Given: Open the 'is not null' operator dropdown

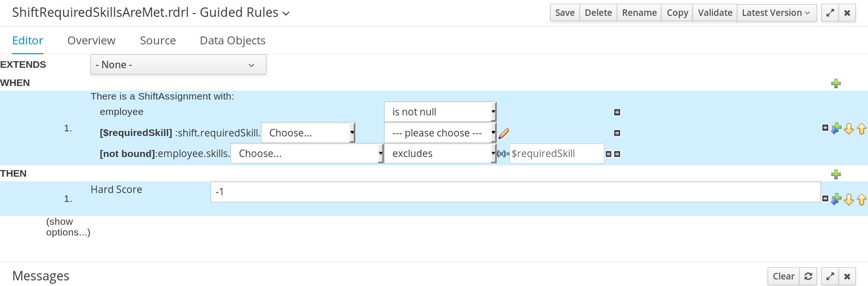Looking at the screenshot, I should click(440, 112).
